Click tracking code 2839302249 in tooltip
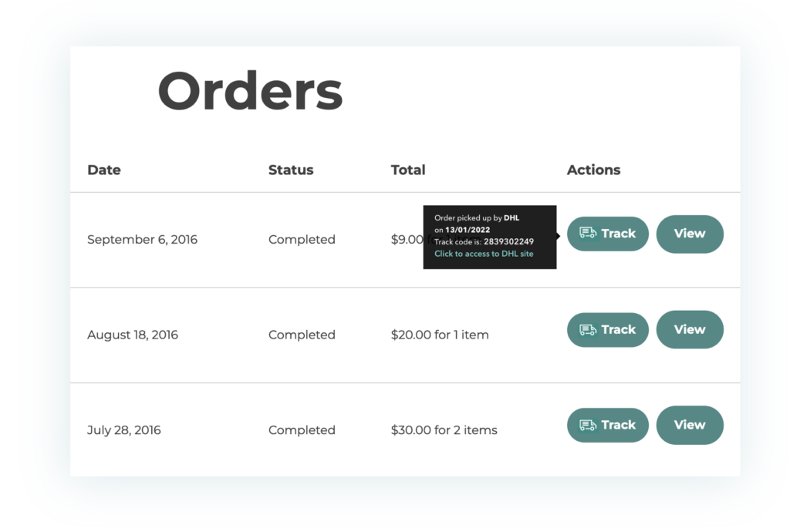This screenshot has height=532, width=790. click(508, 242)
